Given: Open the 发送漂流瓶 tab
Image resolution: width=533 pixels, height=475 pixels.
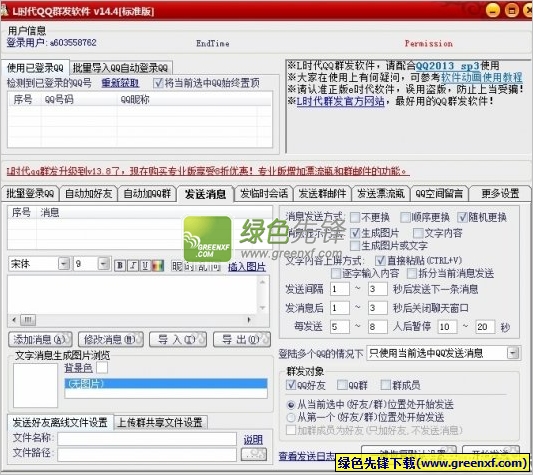Looking at the screenshot, I should (x=381, y=193).
